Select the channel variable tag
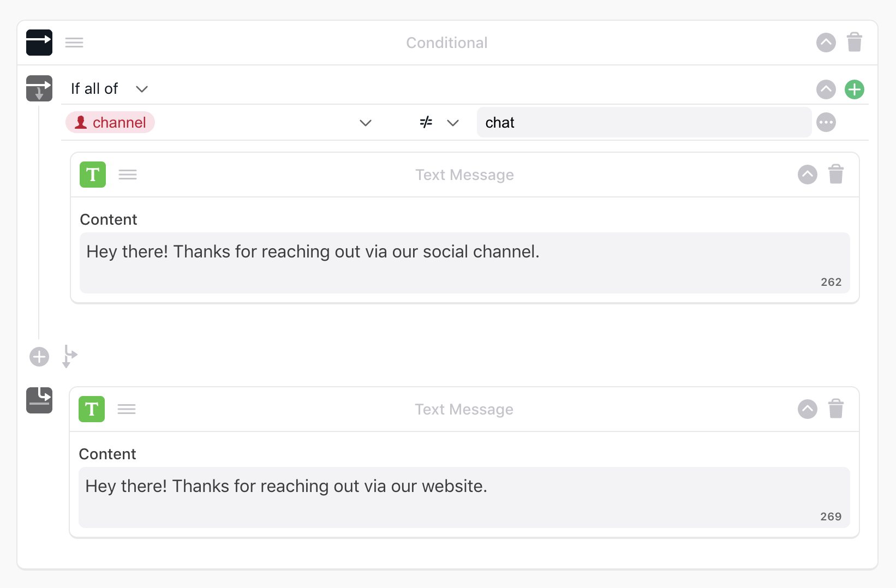 tap(110, 123)
